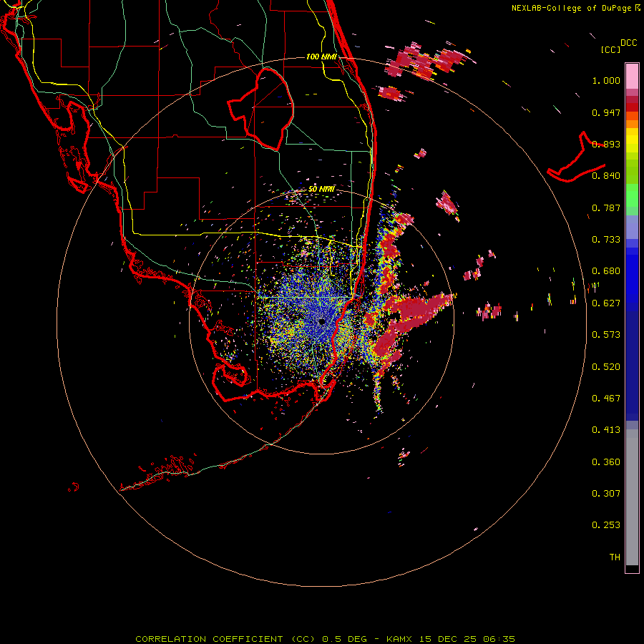Click the 0.520 scale value
This screenshot has height=644, width=644.
pyautogui.click(x=606, y=367)
